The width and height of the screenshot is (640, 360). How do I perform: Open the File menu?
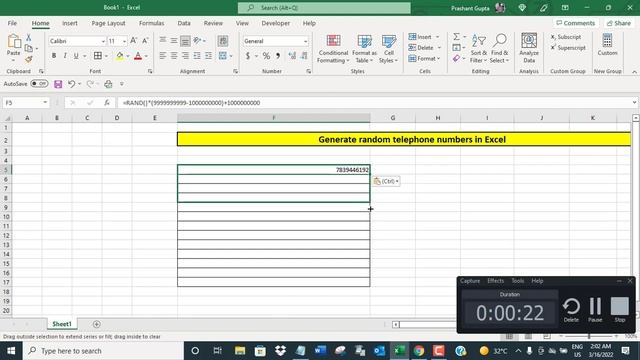coord(12,23)
